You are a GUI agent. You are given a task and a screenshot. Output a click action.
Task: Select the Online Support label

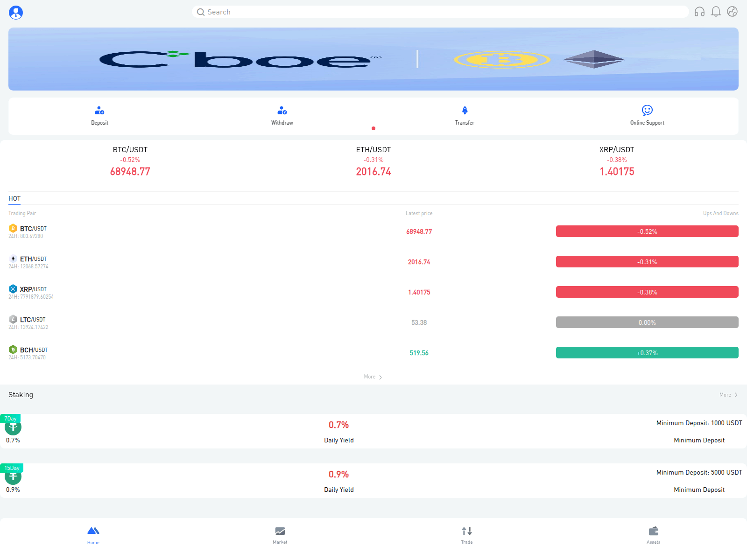[x=647, y=123]
